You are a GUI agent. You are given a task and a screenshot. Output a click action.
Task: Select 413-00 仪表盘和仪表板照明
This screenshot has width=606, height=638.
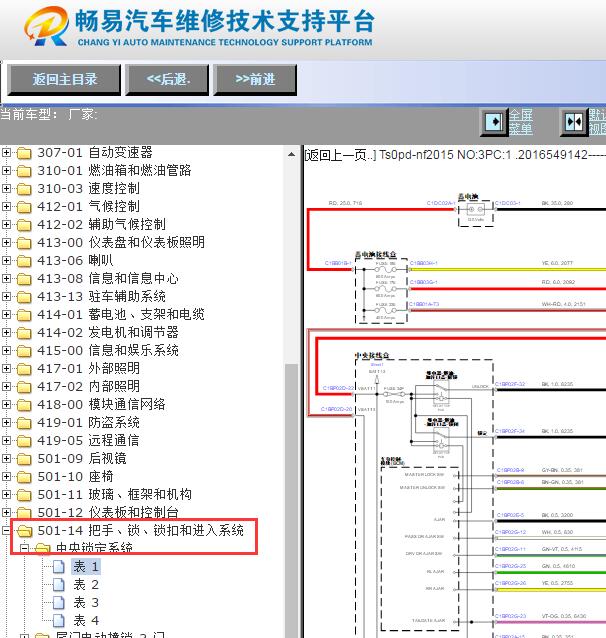point(121,243)
